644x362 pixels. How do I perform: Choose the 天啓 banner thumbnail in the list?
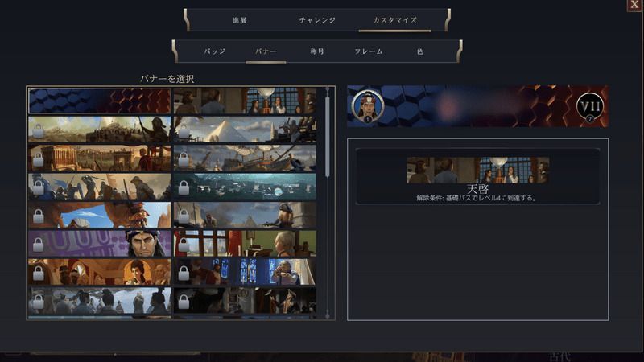point(245,101)
